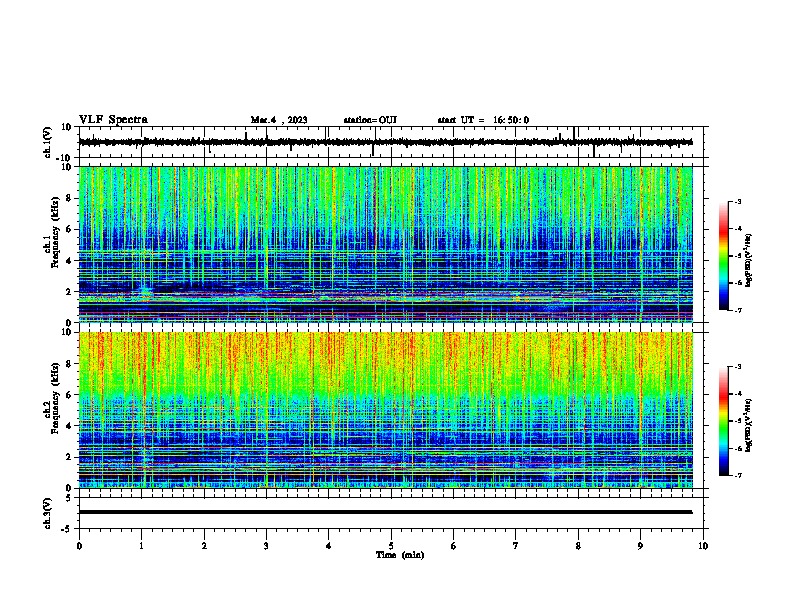The image size is (792, 612).
Task: Click the ch.1 color scale bar
Action: pyautogui.click(x=724, y=256)
